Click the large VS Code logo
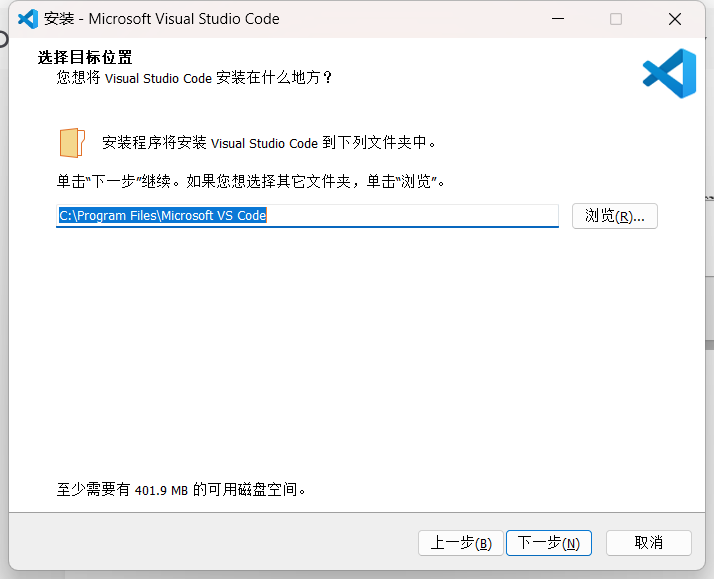This screenshot has height=579, width=714. coord(669,73)
